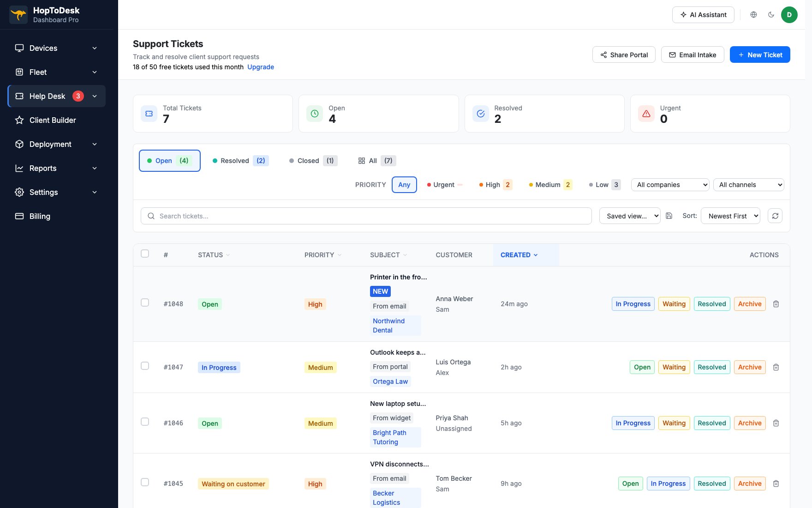Image resolution: width=812 pixels, height=508 pixels.
Task: Toggle dark mode moon icon
Action: pos(771,15)
